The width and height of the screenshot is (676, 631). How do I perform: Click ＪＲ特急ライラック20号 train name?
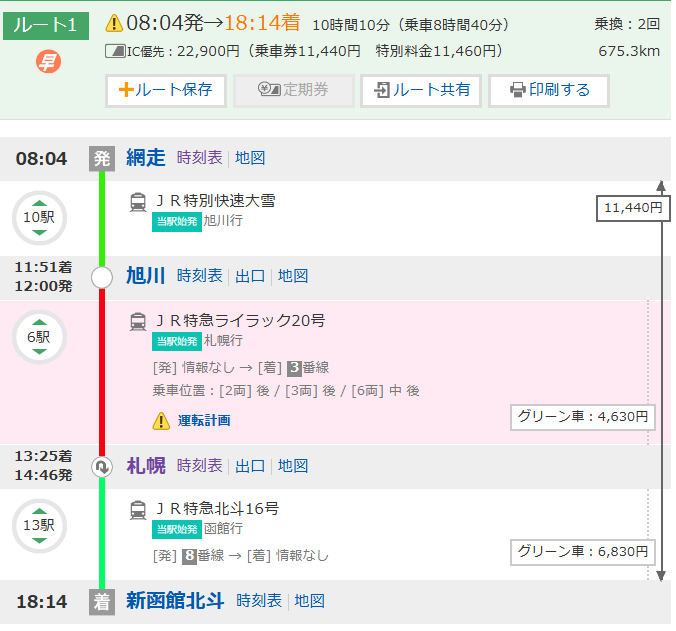(x=241, y=321)
